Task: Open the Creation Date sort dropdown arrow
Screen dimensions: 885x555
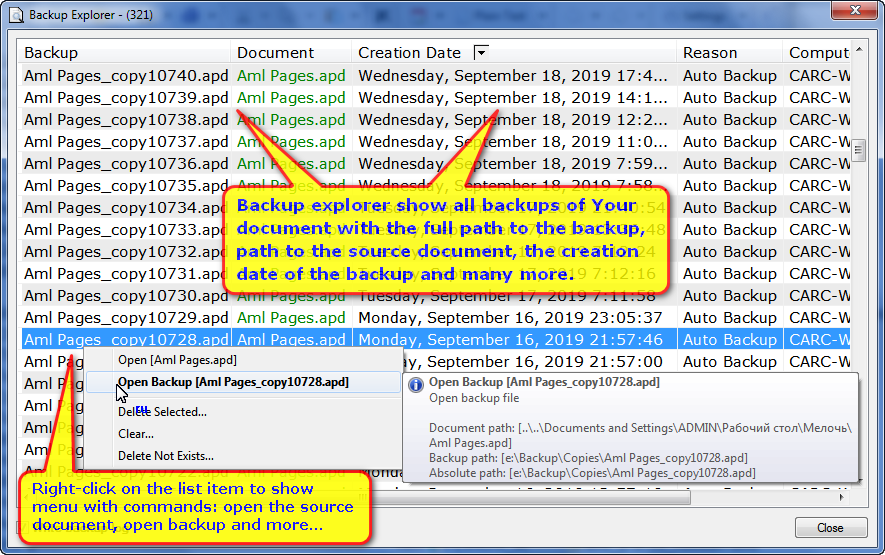Action: (481, 53)
